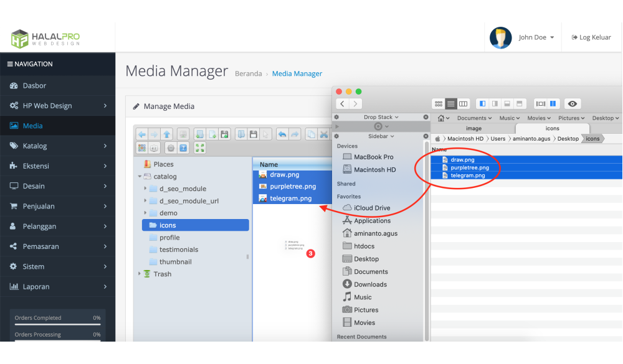Click the Beranda breadcrumb link

pos(248,74)
